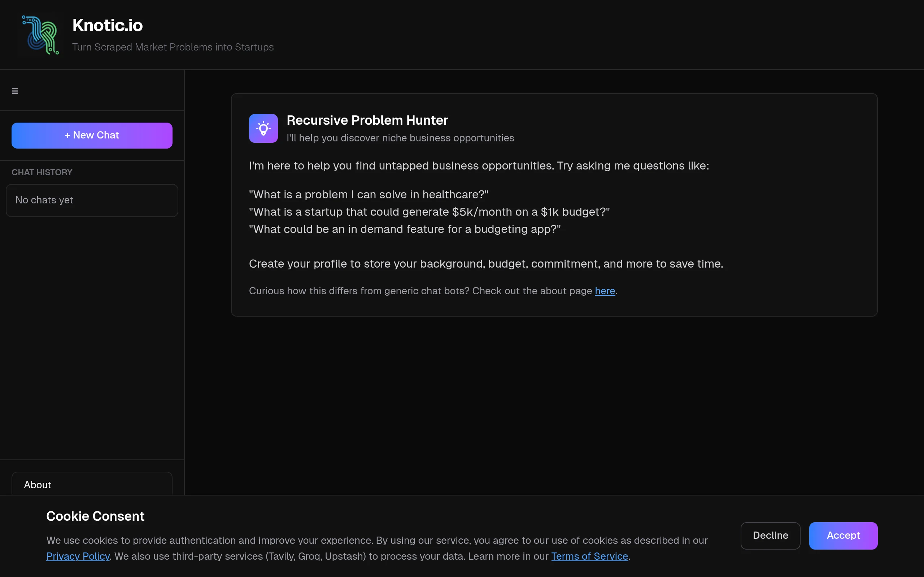Decline the cookie consent
924x577 pixels.
pos(770,536)
